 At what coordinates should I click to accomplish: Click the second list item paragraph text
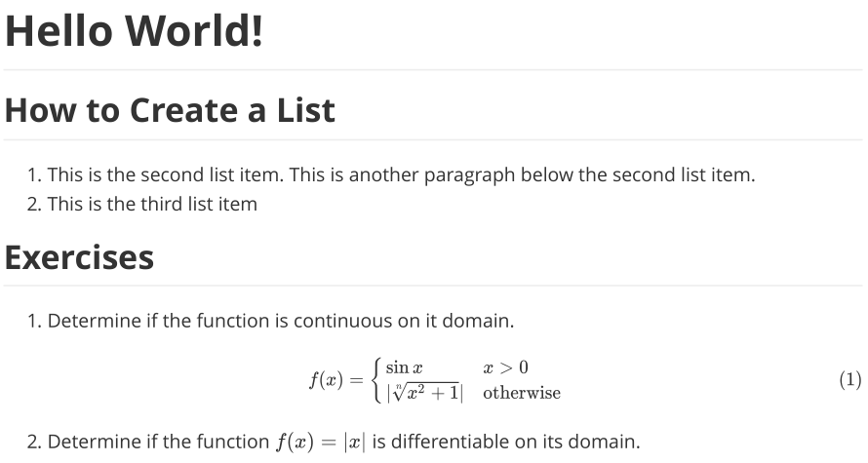pos(402,174)
